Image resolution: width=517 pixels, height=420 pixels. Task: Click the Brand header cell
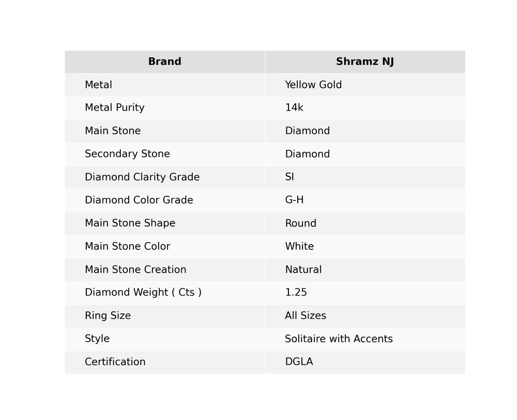click(164, 62)
